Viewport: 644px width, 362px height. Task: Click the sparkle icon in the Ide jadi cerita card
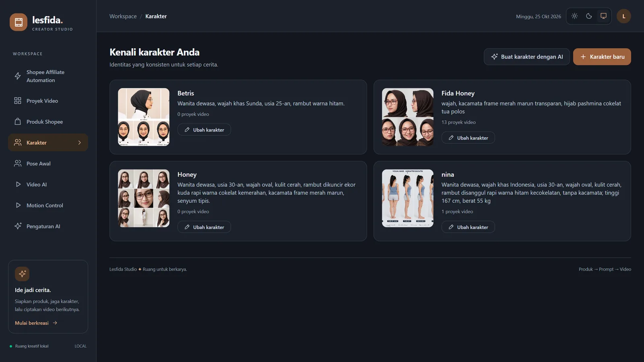(22, 274)
